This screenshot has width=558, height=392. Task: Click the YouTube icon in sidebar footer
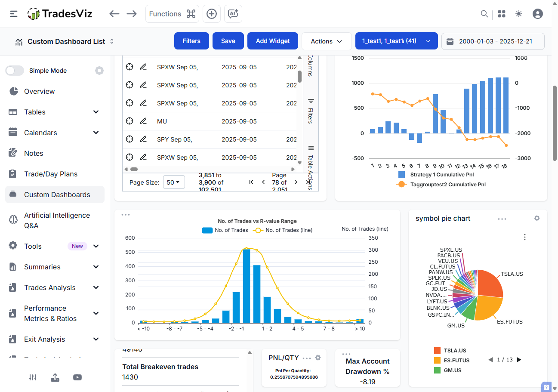coord(77,377)
